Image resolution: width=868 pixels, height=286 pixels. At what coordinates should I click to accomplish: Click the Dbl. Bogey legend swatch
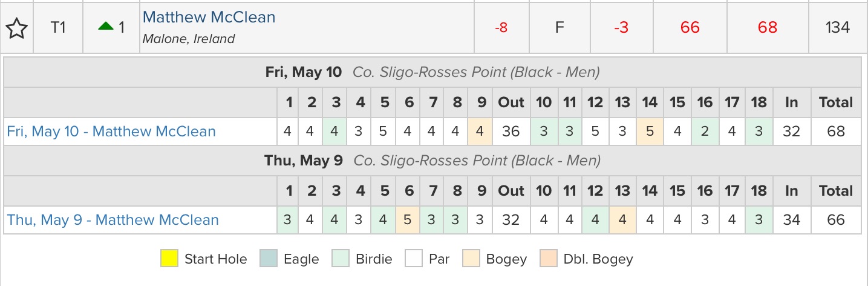pyautogui.click(x=550, y=259)
